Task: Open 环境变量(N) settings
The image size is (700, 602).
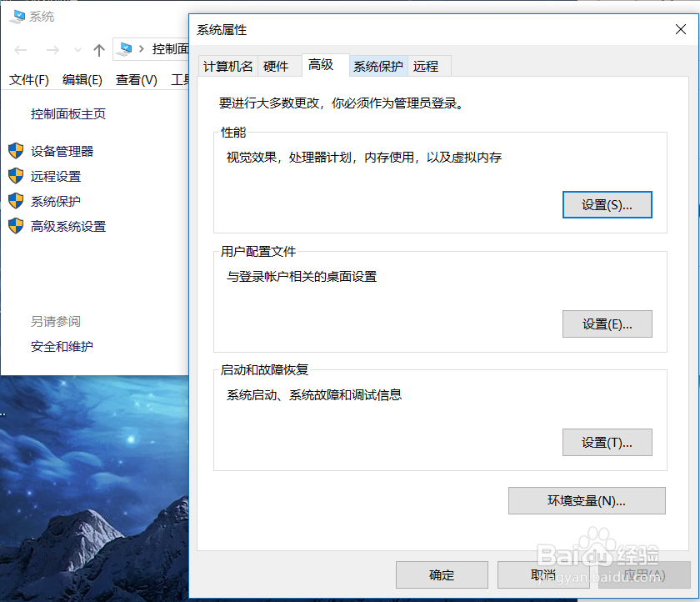Action: pyautogui.click(x=587, y=500)
